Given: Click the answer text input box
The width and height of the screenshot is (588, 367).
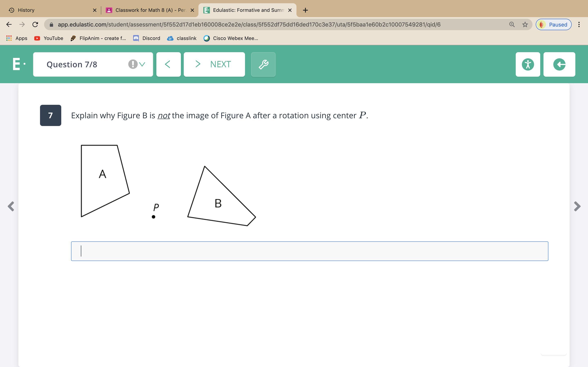Looking at the screenshot, I should (309, 251).
